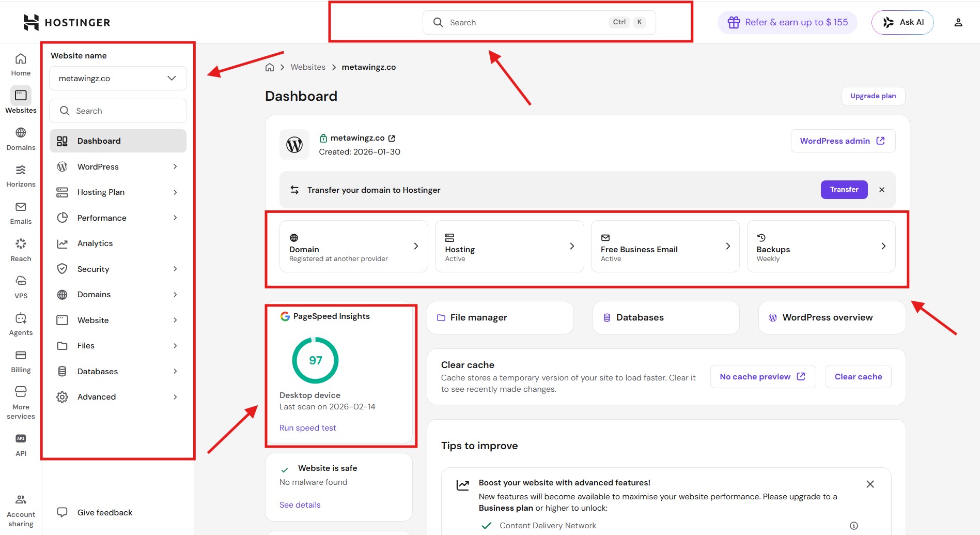Expand the Hosting Plan sidebar menu
The height and width of the screenshot is (535, 980).
tap(118, 192)
